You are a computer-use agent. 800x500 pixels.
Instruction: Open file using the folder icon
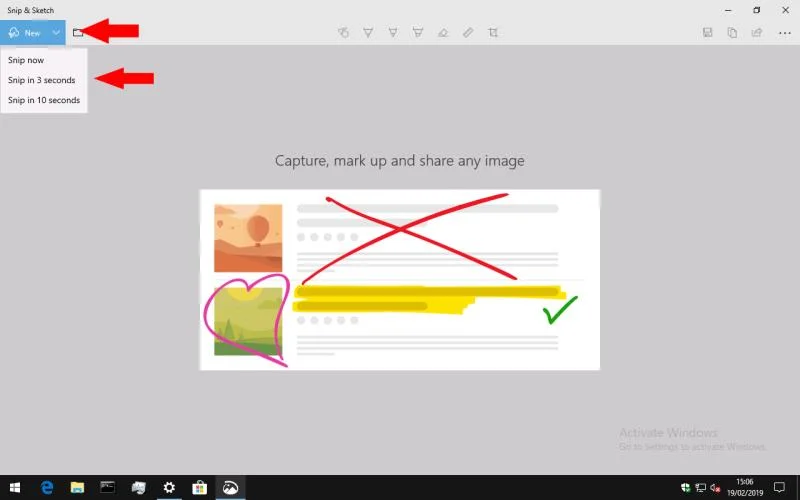78,33
